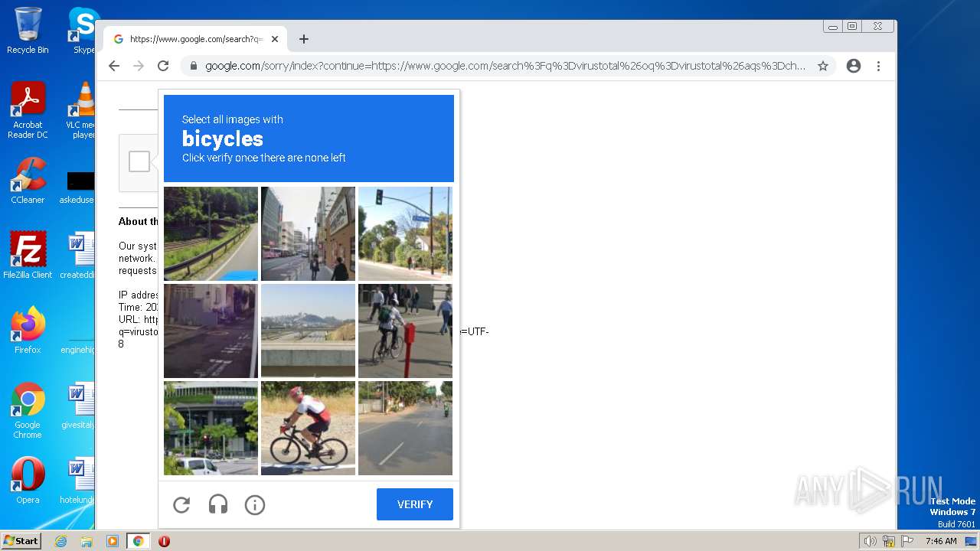The width and height of the screenshot is (980, 551).
Task: Select the cyclist beside the red hydrant image
Action: coord(405,331)
